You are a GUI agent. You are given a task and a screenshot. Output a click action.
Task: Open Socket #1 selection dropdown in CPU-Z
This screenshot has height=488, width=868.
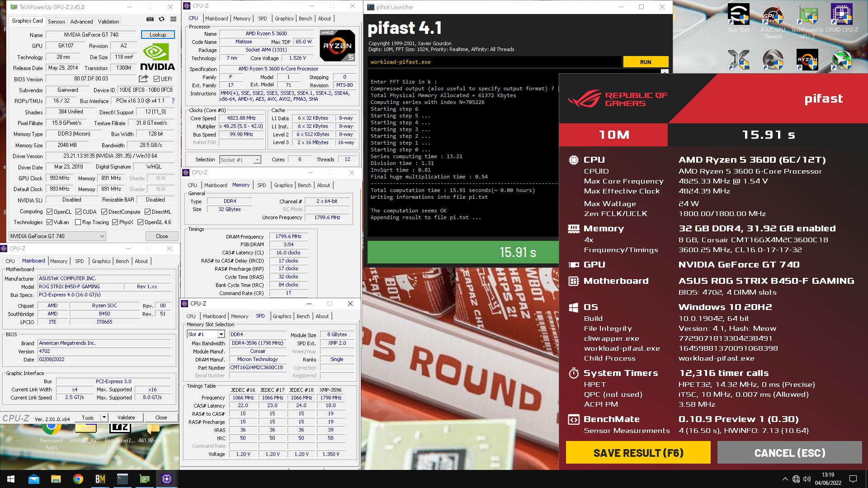coord(240,160)
